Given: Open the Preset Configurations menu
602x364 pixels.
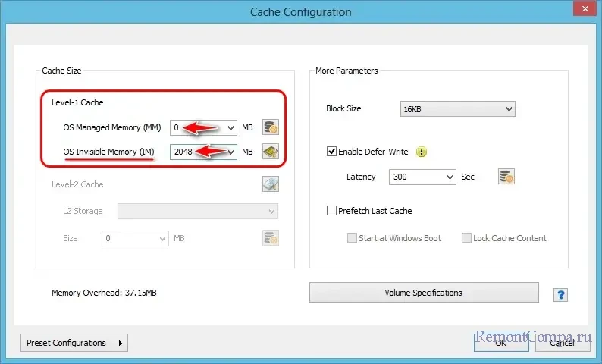Looking at the screenshot, I should tap(74, 343).
